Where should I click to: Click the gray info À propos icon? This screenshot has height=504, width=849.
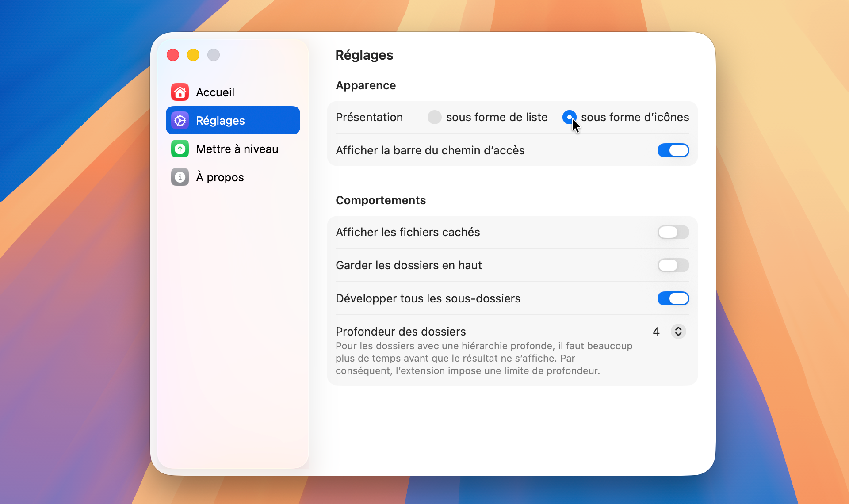pos(180,177)
